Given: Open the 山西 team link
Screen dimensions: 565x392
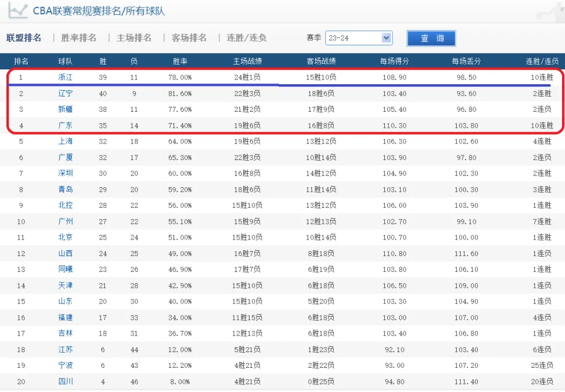Looking at the screenshot, I should click(x=65, y=254).
